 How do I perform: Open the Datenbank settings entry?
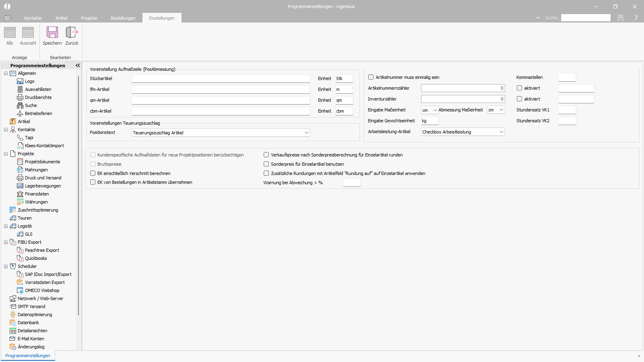28,323
